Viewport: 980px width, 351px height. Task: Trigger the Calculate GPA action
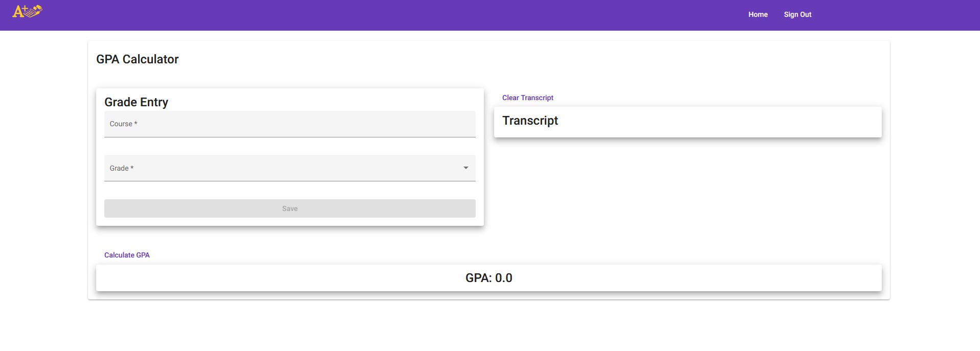(x=126, y=254)
